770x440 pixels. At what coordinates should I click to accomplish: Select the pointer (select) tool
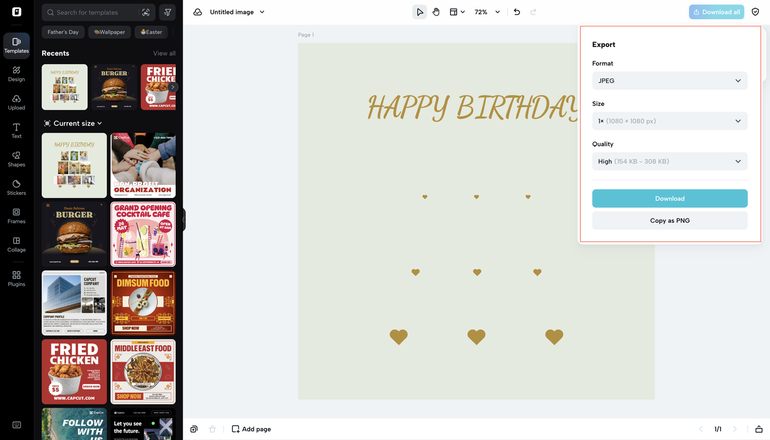(x=420, y=12)
